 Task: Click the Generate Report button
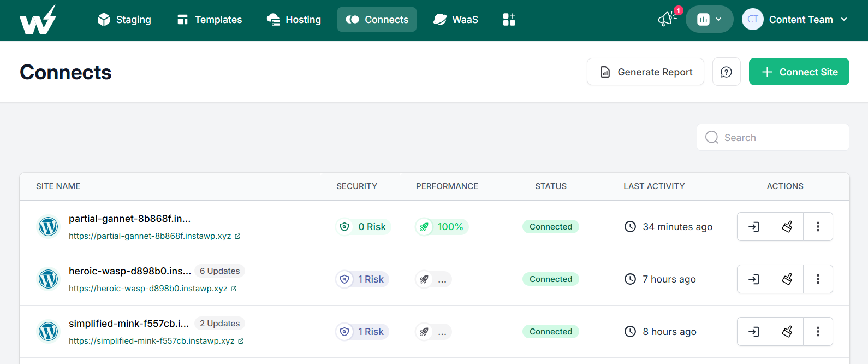point(645,72)
